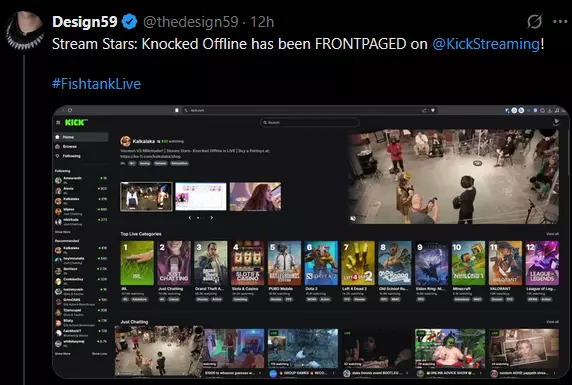Screen dimensions: 572x385
Task: Click View all for Just Chatting section
Action: [x=552, y=322]
